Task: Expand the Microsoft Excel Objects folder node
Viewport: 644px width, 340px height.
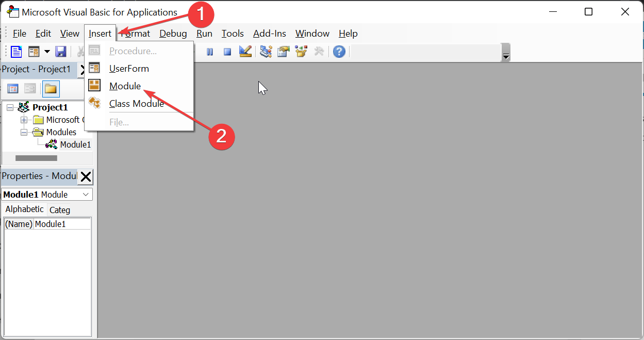Action: pos(24,120)
